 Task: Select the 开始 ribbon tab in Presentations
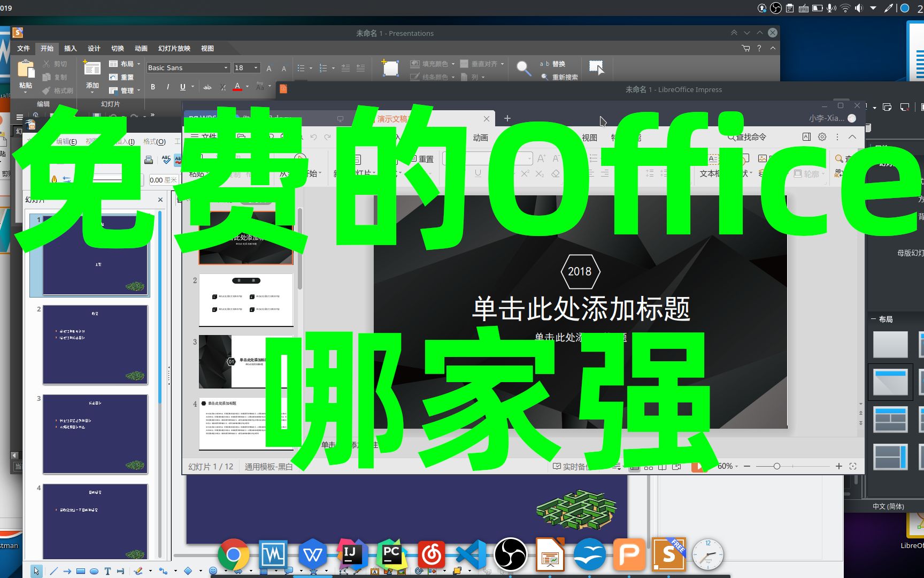pyautogui.click(x=47, y=48)
